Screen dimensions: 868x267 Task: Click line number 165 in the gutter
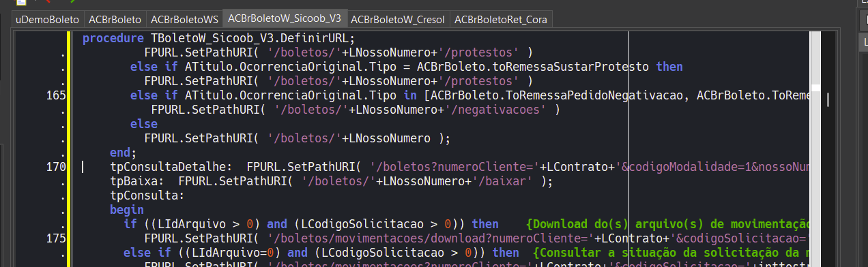coord(56,95)
